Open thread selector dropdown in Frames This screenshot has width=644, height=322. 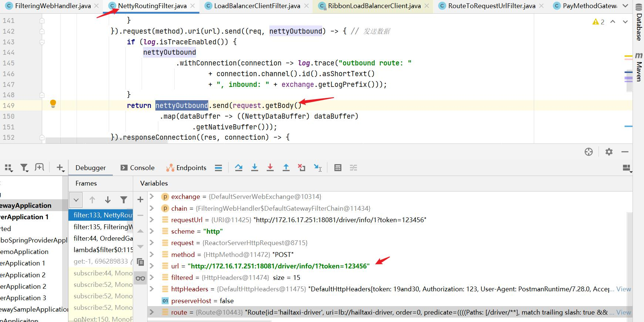point(76,200)
